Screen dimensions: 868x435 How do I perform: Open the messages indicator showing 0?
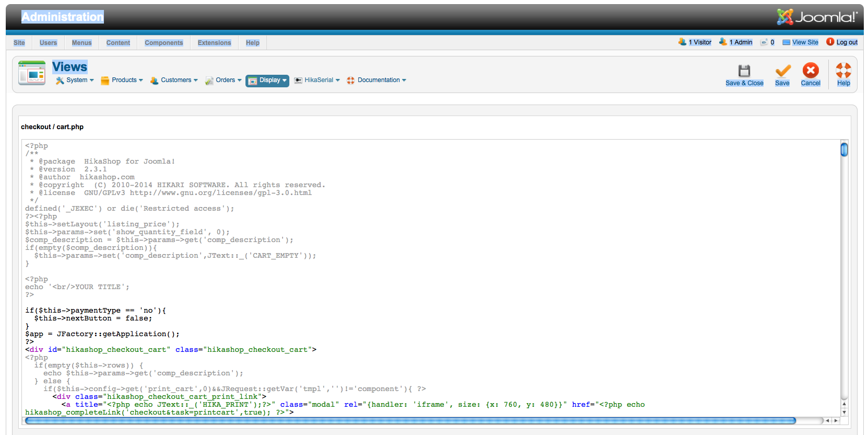coord(768,42)
